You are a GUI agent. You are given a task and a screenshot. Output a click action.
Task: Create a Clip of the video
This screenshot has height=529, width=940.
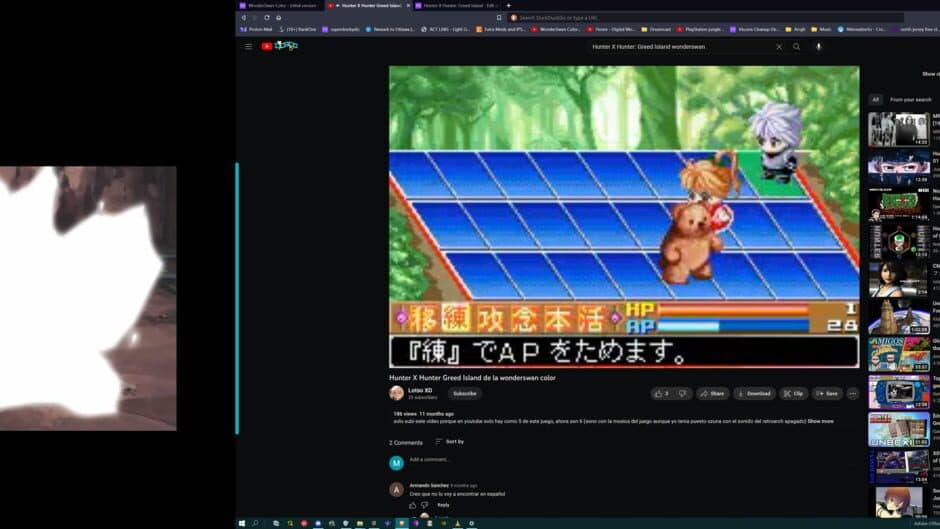[x=794, y=393]
